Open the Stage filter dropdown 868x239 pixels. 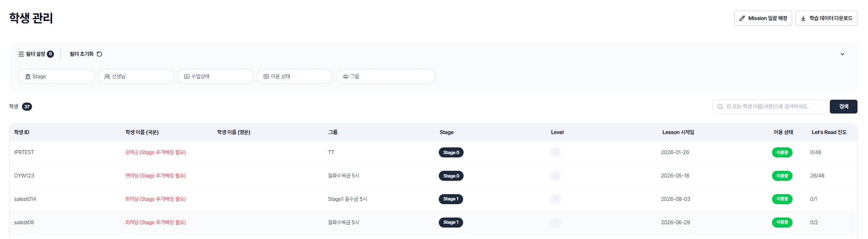click(56, 76)
